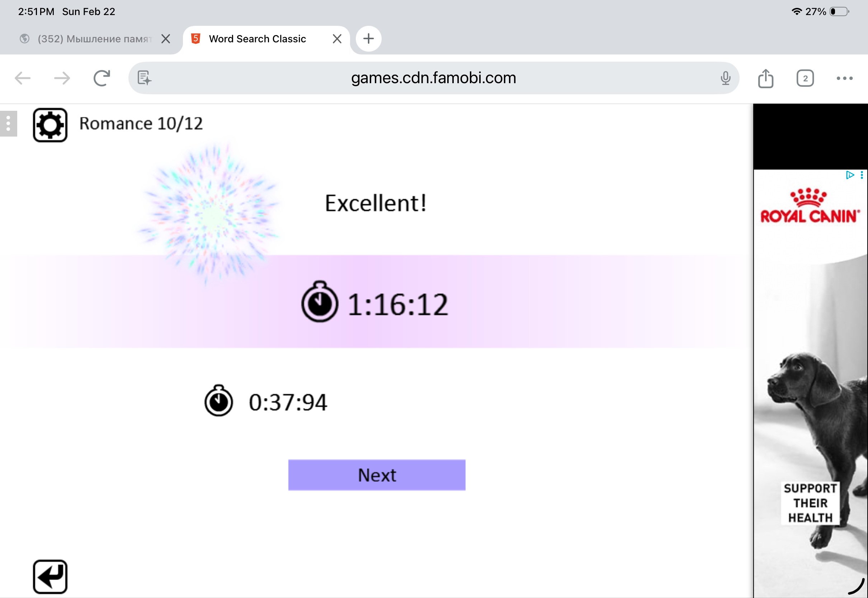Click the page reader summary icon
Screen dimensions: 868x598
(x=144, y=78)
